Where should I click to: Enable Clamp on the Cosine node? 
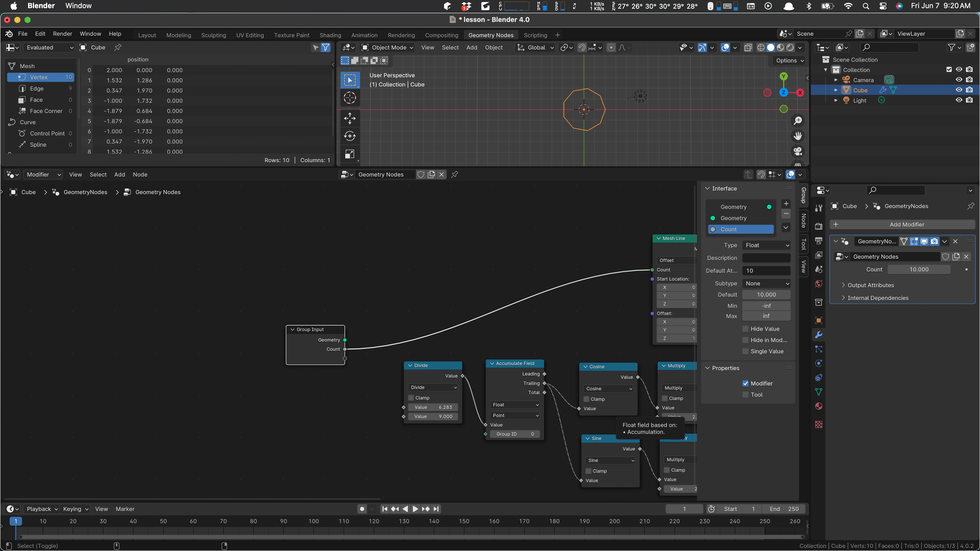(x=586, y=399)
